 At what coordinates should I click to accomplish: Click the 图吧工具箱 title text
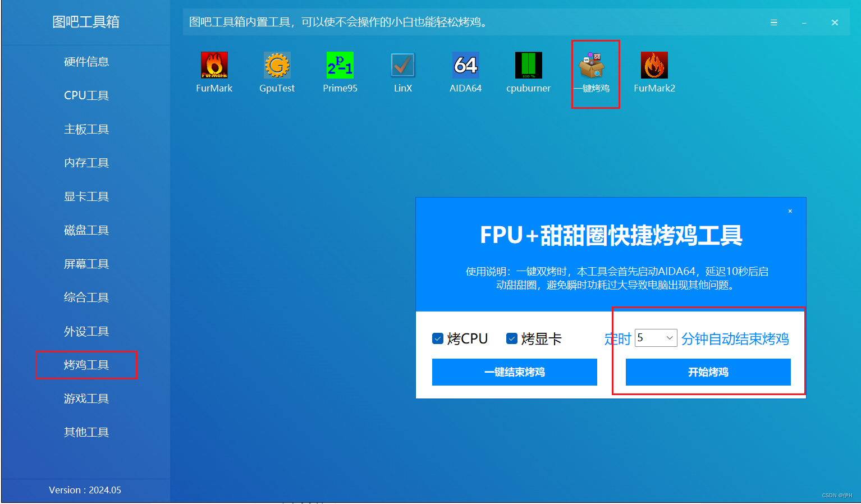[x=86, y=22]
